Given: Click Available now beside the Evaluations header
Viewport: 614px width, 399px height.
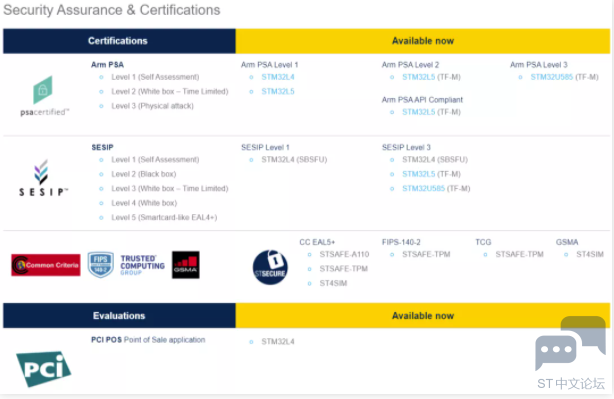Looking at the screenshot, I should click(x=423, y=316).
